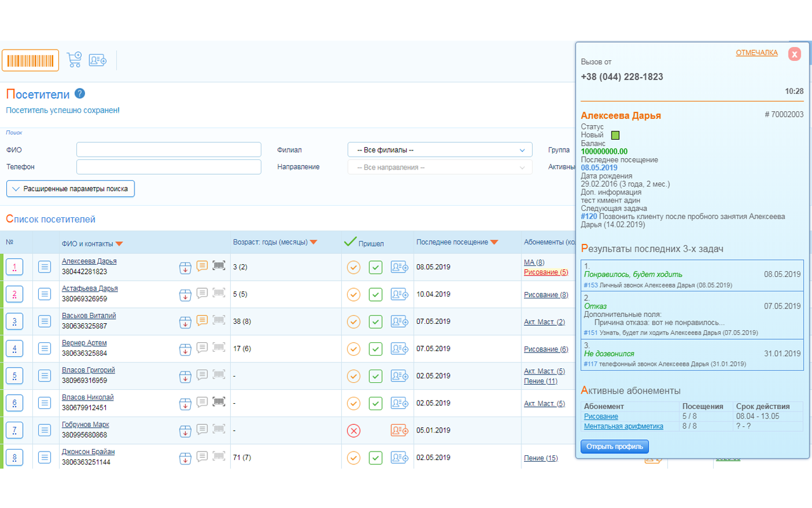
Task: Click gray barcode icon for Джонсон Брайан
Action: (x=219, y=457)
